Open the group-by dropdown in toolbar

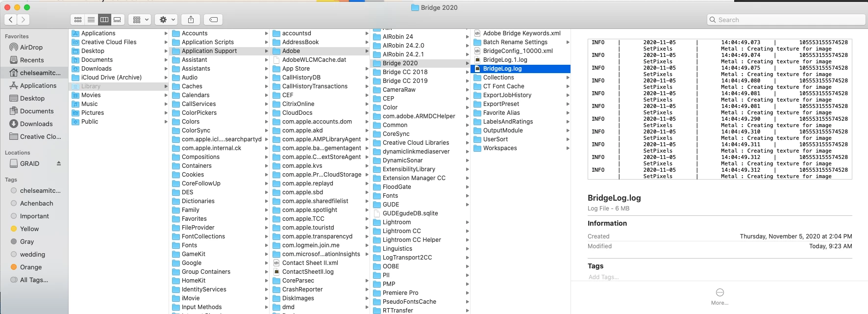140,20
